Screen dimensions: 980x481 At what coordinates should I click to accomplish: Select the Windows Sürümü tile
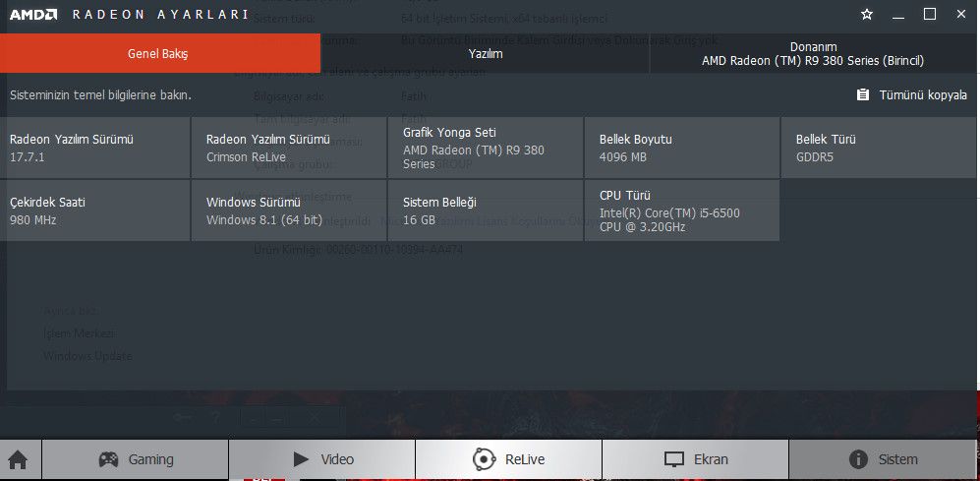289,210
